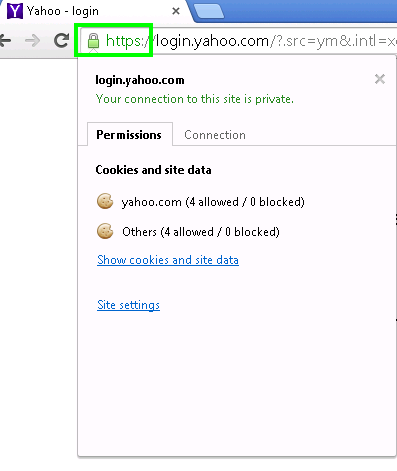Close the Yahoo - login tab

coord(176,11)
